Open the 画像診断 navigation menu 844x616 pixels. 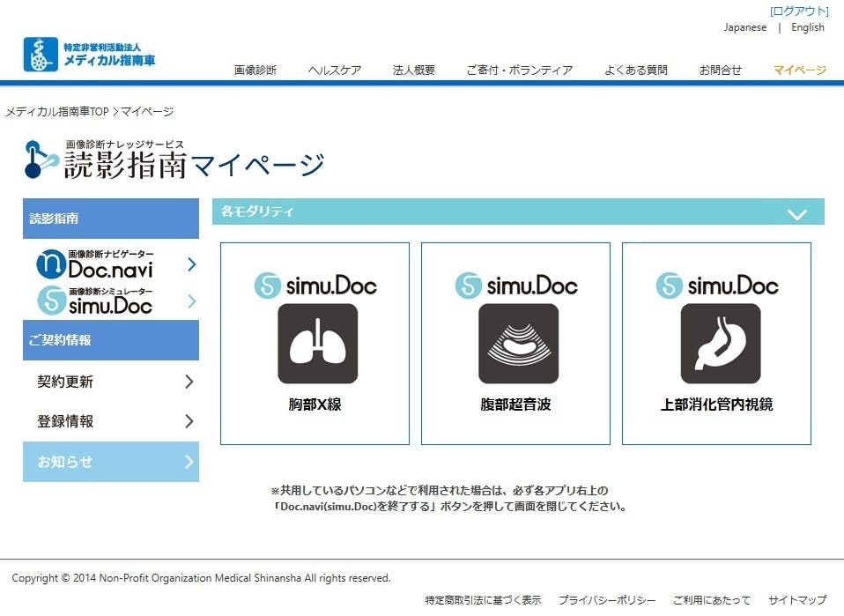255,71
